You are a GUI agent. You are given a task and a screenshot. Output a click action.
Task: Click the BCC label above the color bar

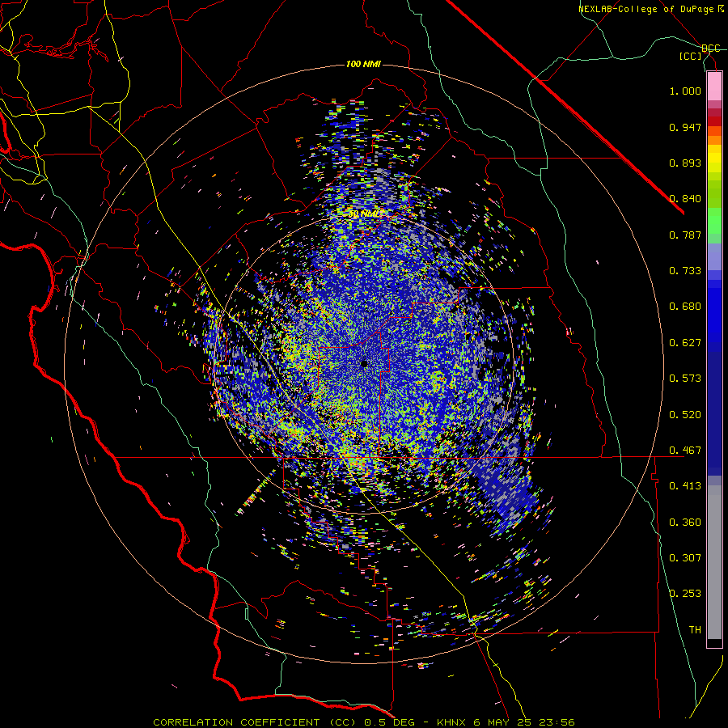pos(711,49)
